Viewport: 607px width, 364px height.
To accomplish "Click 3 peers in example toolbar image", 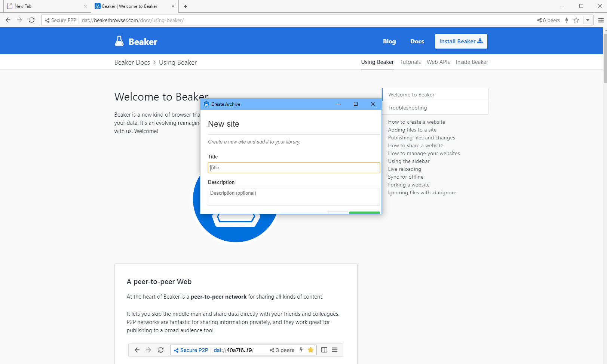I will click(x=282, y=350).
